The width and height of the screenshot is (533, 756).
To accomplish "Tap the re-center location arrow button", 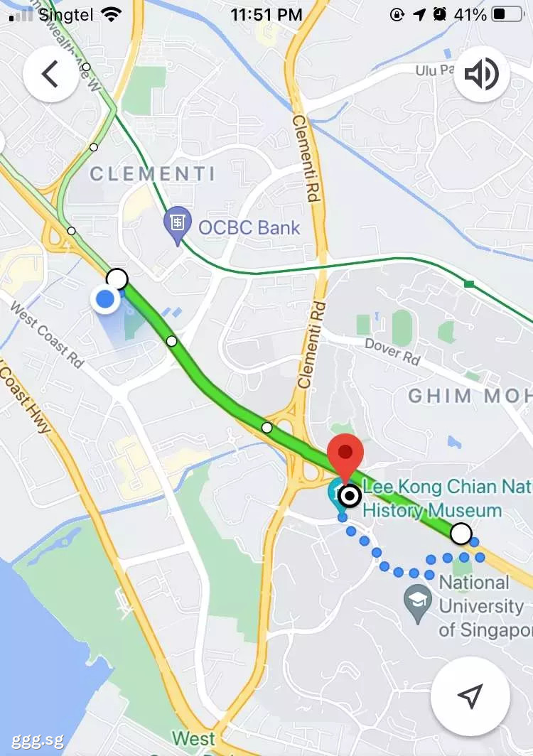I will tap(470, 696).
